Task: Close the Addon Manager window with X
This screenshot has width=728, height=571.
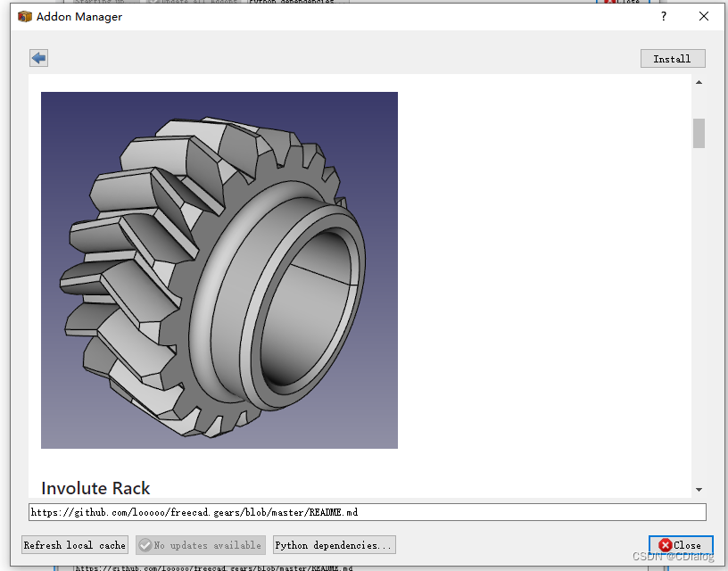Action: coord(703,16)
